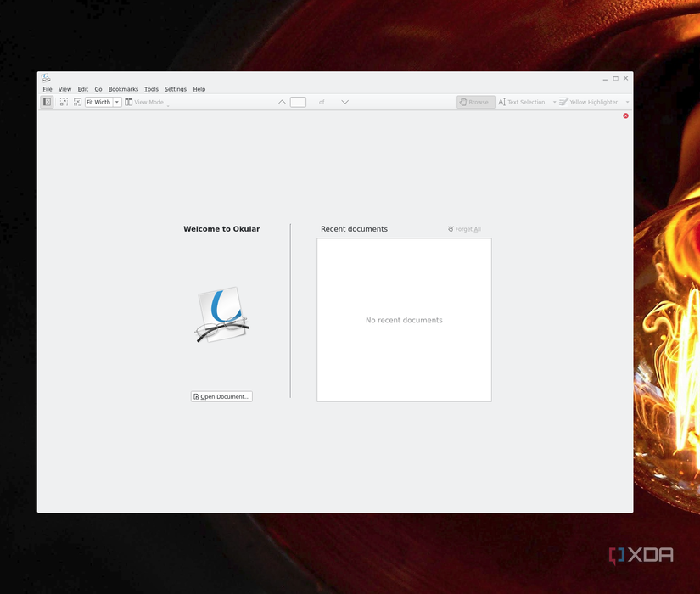
Task: Select the Text Selection tool
Action: (522, 103)
